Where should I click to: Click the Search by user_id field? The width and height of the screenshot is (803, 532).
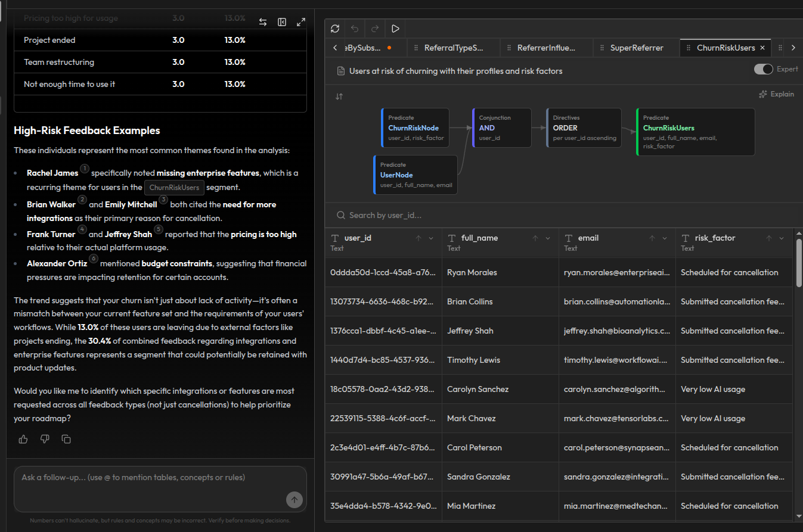pos(417,215)
